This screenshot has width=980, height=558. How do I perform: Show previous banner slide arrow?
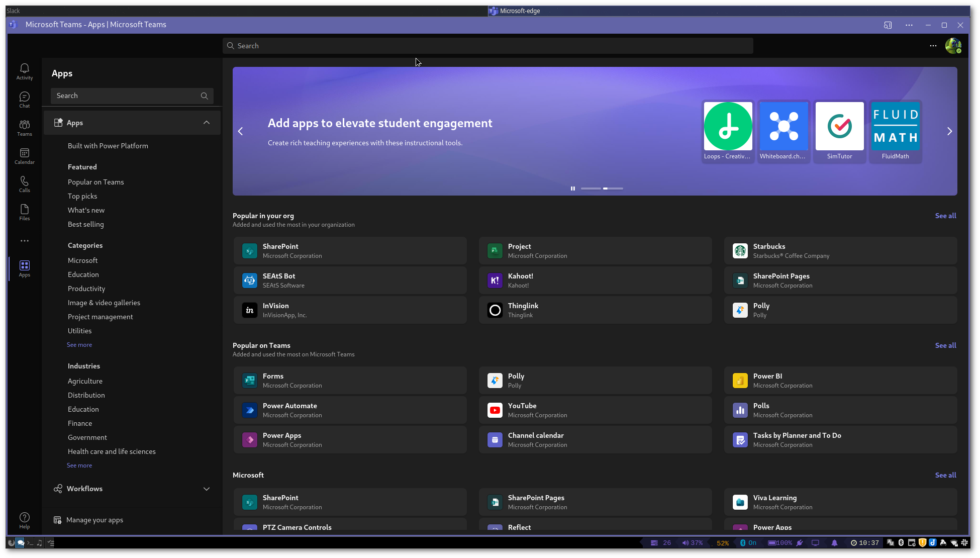(240, 131)
